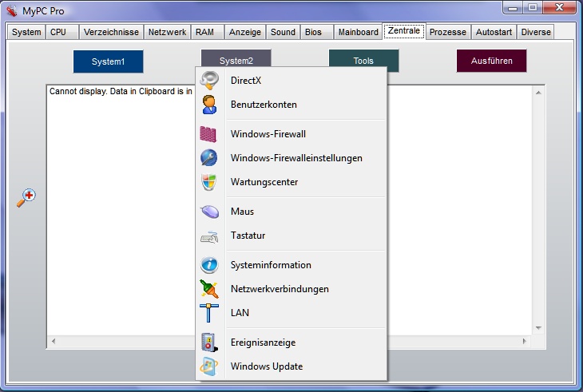This screenshot has height=392, width=583.
Task: Click the Netzwerkverbindungen plug icon
Action: click(x=209, y=289)
